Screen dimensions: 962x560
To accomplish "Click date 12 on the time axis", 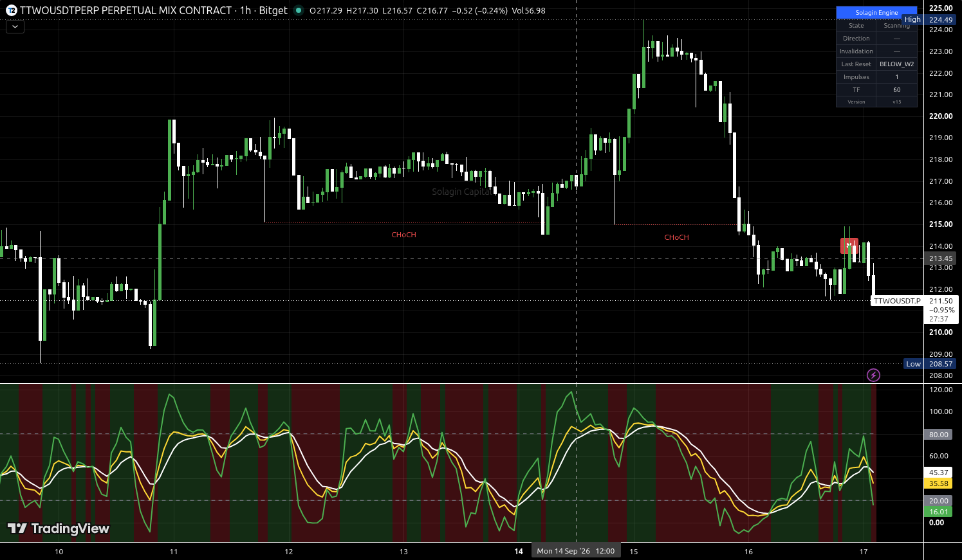I will (x=289, y=552).
